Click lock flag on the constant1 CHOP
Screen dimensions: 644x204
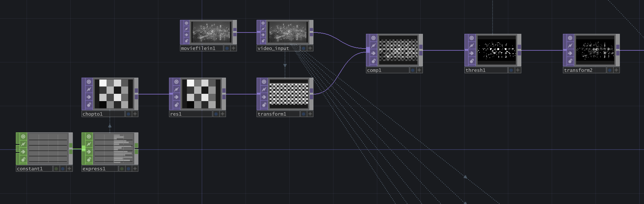[23, 159]
